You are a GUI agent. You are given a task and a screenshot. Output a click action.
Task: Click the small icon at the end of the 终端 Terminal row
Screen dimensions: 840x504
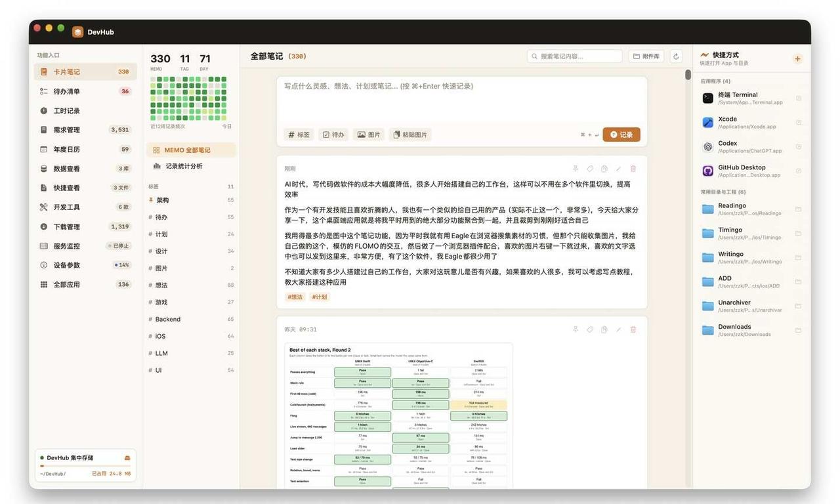[799, 98]
